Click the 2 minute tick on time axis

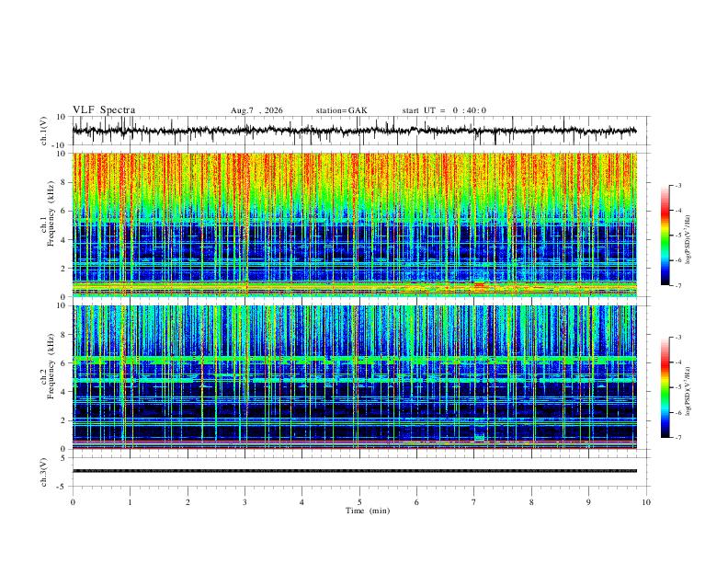tap(188, 502)
